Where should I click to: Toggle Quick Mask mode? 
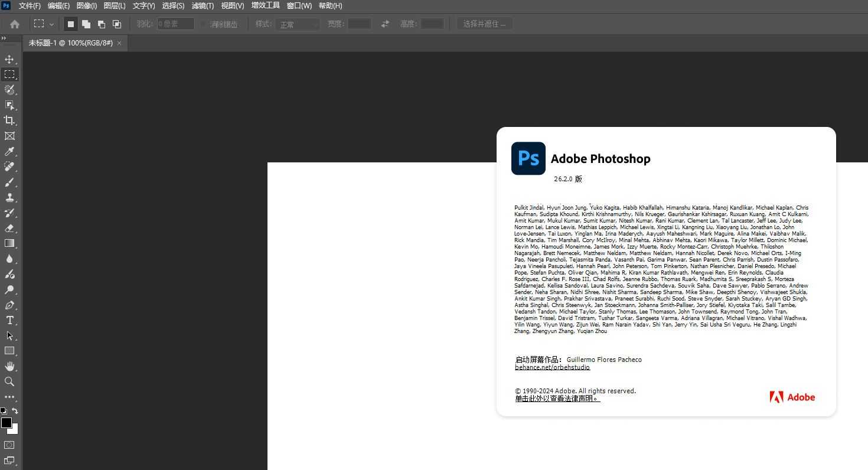[x=9, y=445]
